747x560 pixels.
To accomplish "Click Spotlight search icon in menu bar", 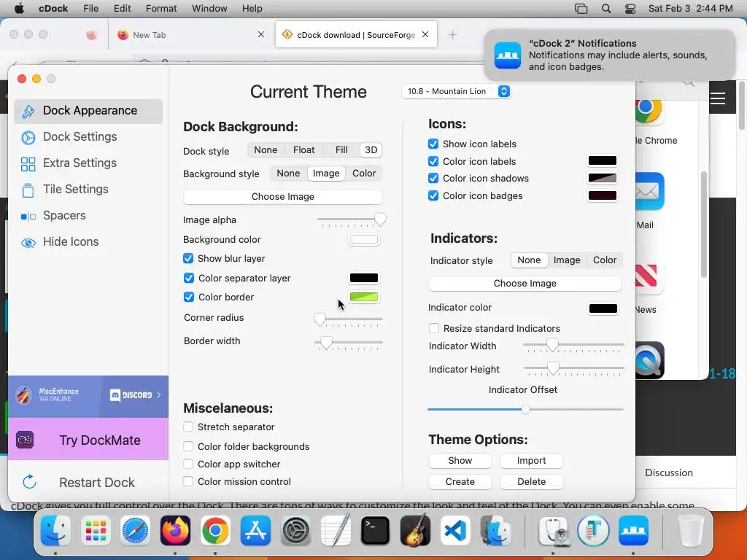I will [x=606, y=9].
